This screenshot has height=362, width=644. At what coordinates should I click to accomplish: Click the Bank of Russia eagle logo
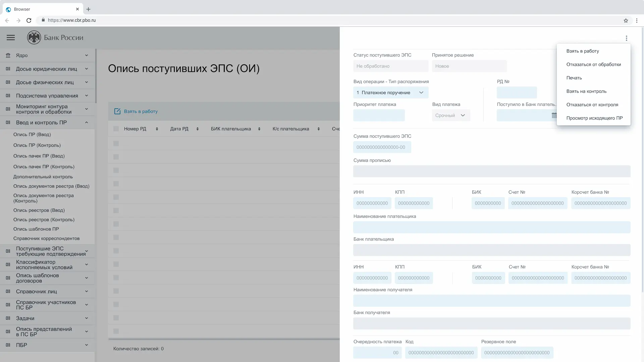[x=34, y=38]
